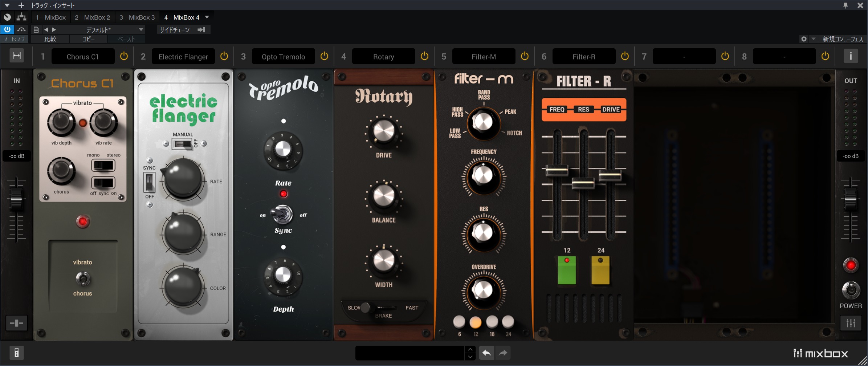Click the MixBox POWER knob
The image size is (868, 366).
click(x=851, y=290)
